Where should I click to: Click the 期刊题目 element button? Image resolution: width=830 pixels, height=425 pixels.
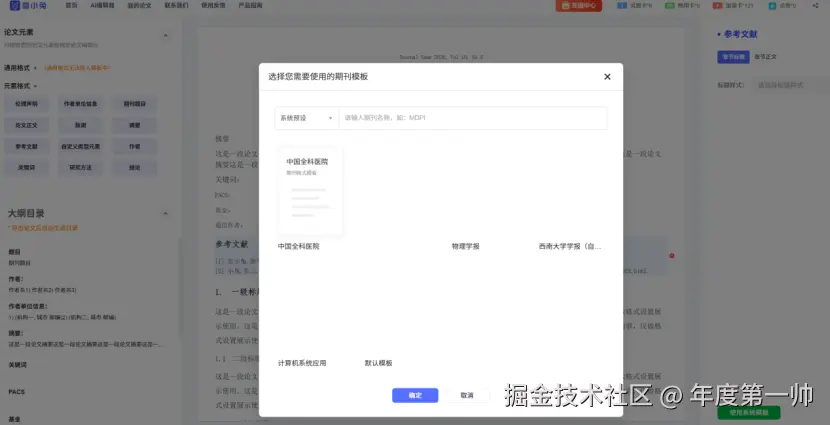tap(134, 104)
